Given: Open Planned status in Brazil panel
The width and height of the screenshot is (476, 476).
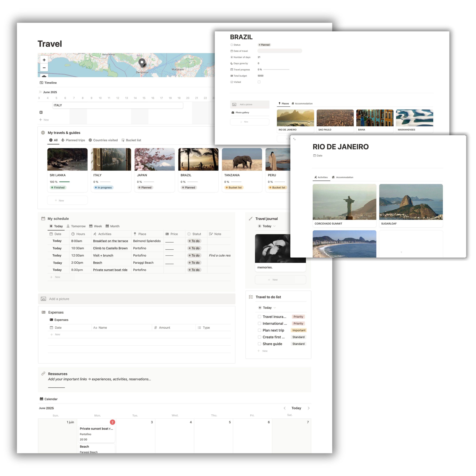Looking at the screenshot, I should (264, 45).
